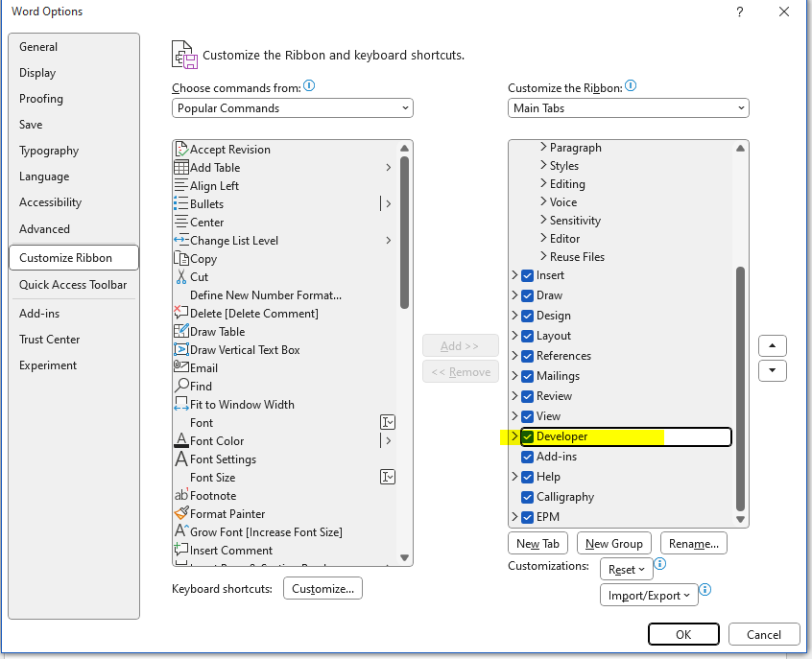Uncheck the Design tab checkbox
Viewport: 812px width, 659px height.
click(527, 316)
